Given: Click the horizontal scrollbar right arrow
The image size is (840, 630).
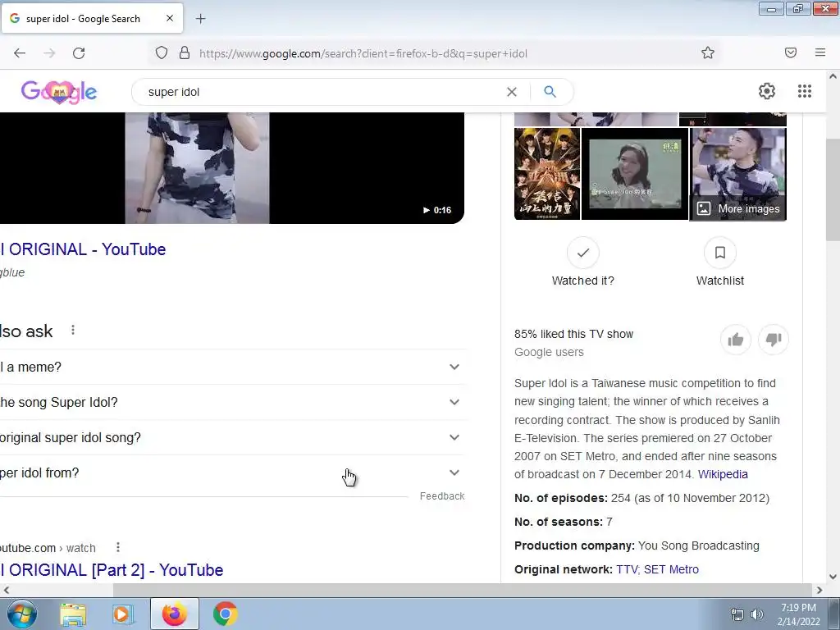Looking at the screenshot, I should pos(819,590).
